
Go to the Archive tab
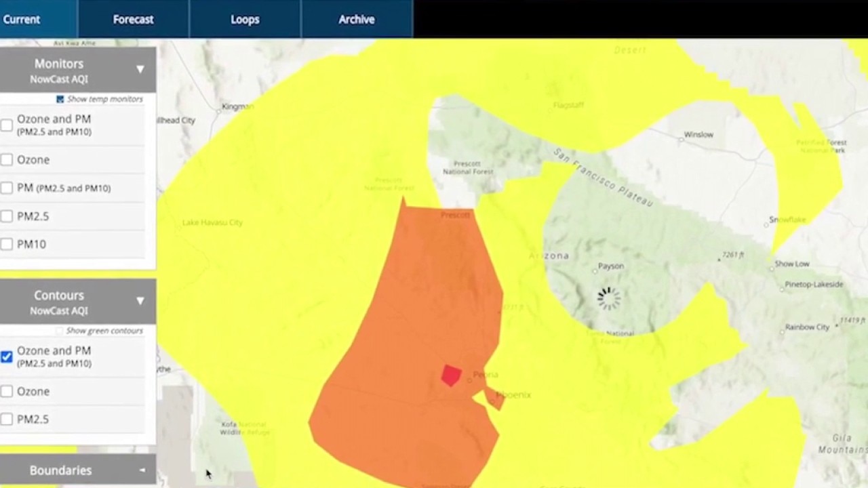[x=357, y=19]
